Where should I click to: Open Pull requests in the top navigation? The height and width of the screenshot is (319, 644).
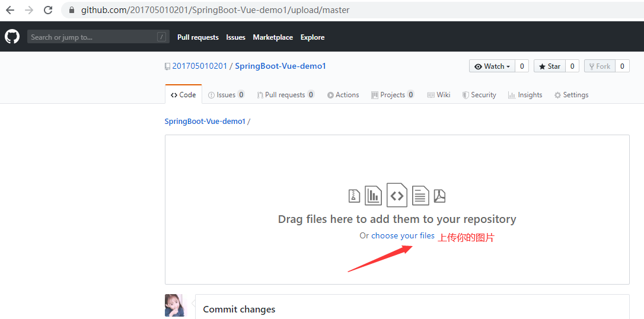[x=198, y=37]
